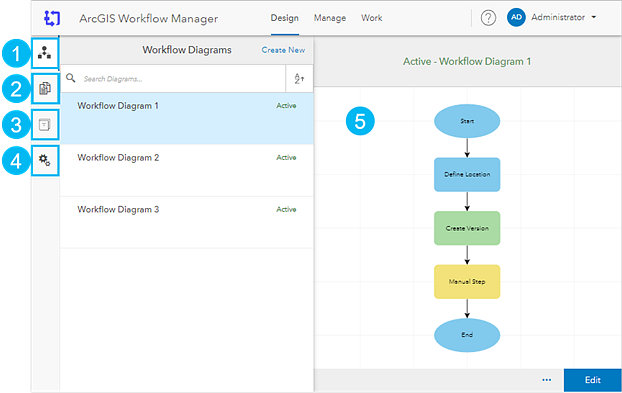Select Workflow Diagram 2 in list
Screen dimensions: 622x393
187,171
